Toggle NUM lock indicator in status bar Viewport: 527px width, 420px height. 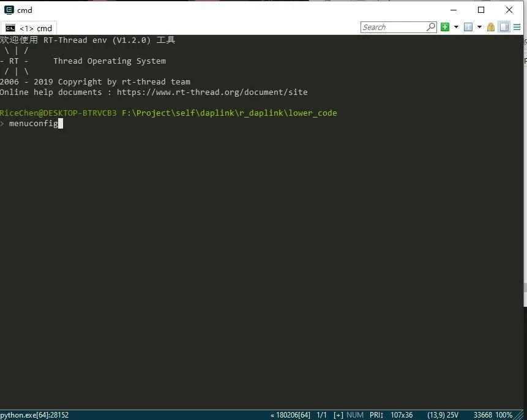tap(355, 415)
